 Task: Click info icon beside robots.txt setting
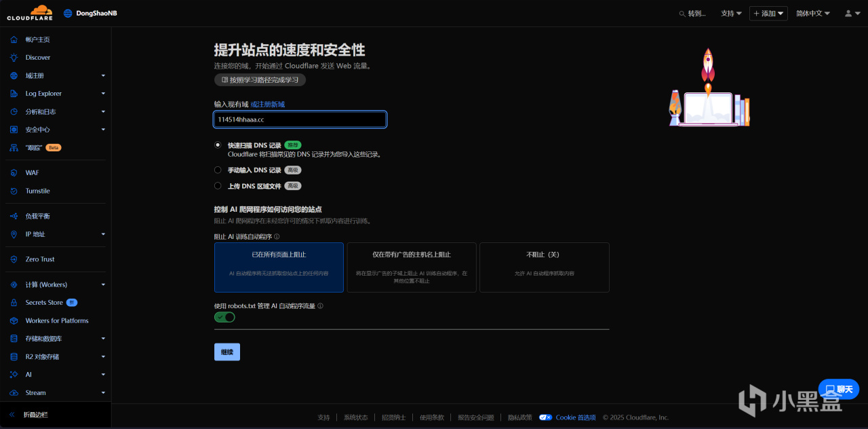click(x=320, y=306)
